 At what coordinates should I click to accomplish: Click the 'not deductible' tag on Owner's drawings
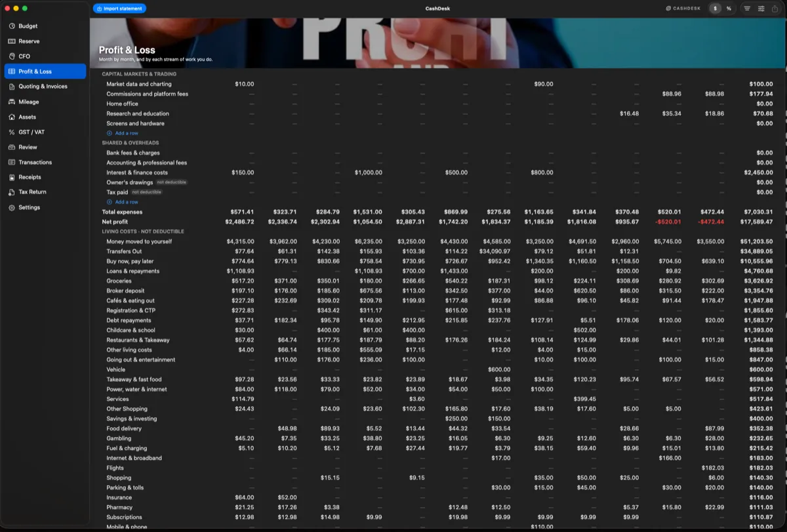(x=171, y=182)
